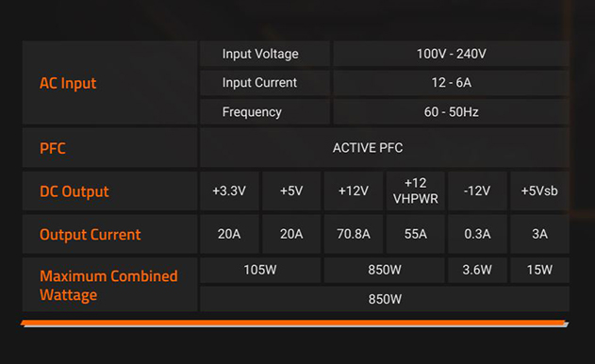The width and height of the screenshot is (595, 364).
Task: Click the +12 VHPWR column cell
Action: [x=416, y=190]
